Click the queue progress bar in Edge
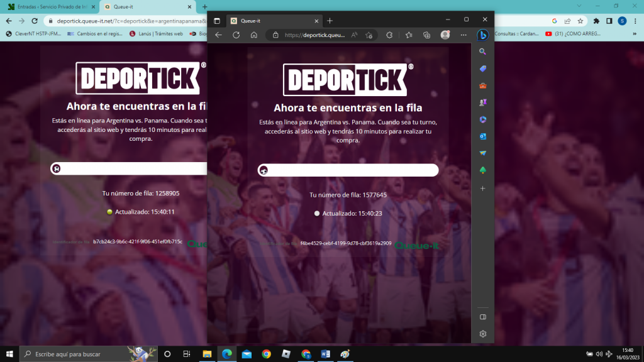This screenshot has height=362, width=644. click(348, 170)
